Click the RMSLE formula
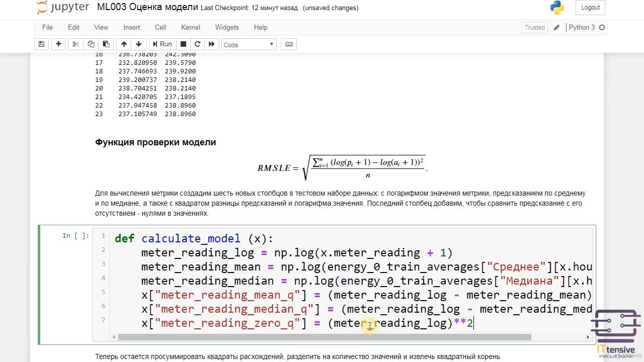Image resolution: width=644 pixels, height=362 pixels. point(342,168)
